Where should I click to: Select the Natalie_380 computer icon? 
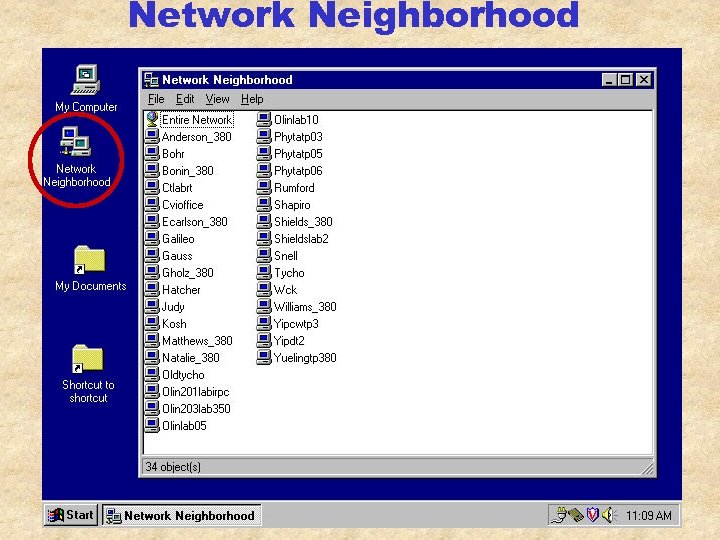[152, 357]
